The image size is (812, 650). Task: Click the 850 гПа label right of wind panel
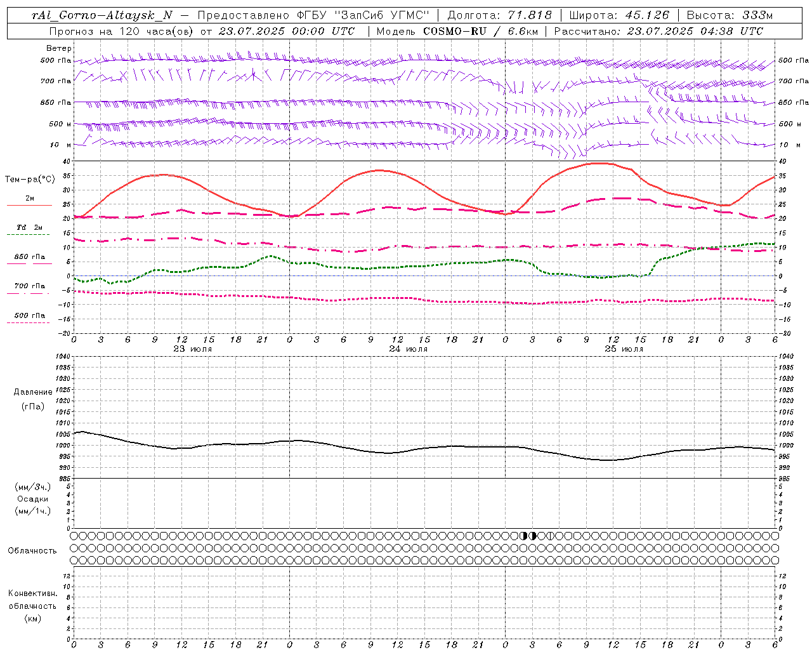point(794,102)
